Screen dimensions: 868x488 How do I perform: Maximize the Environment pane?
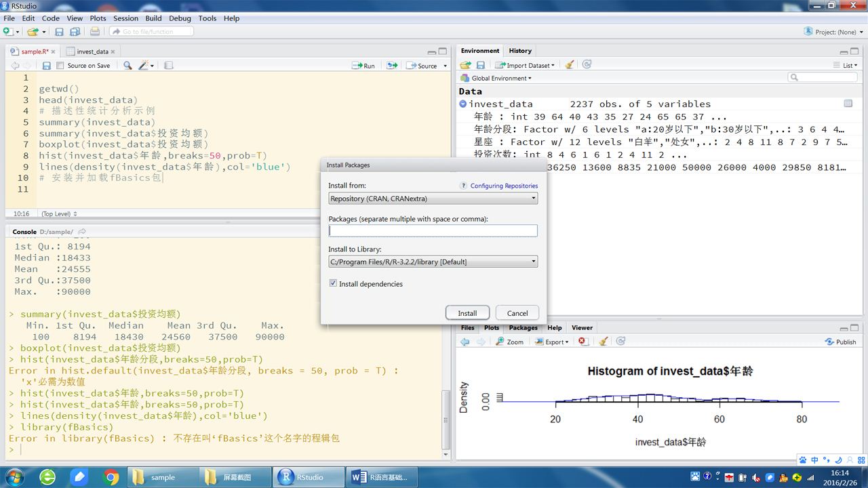coord(856,52)
